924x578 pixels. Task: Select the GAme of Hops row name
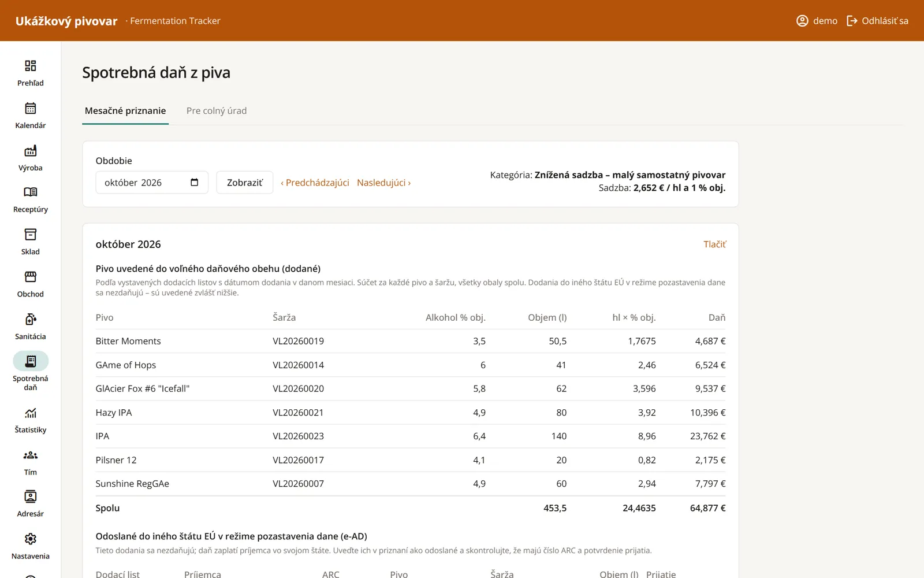coord(126,365)
